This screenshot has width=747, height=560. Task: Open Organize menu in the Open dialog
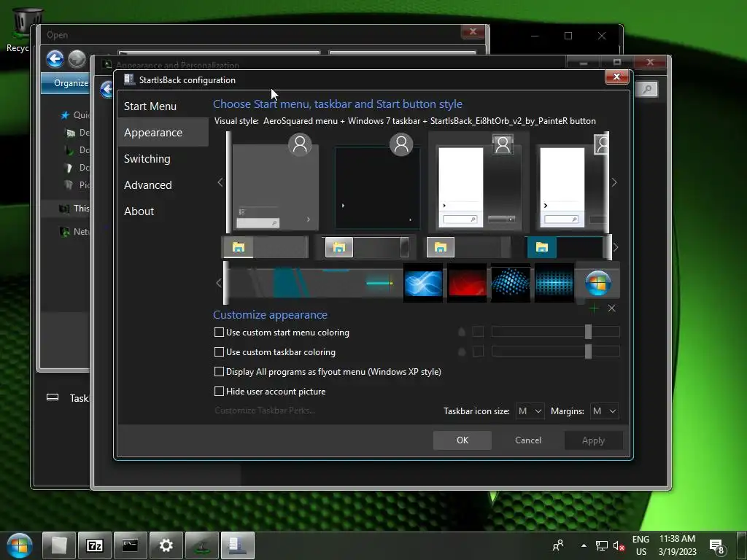pos(71,83)
